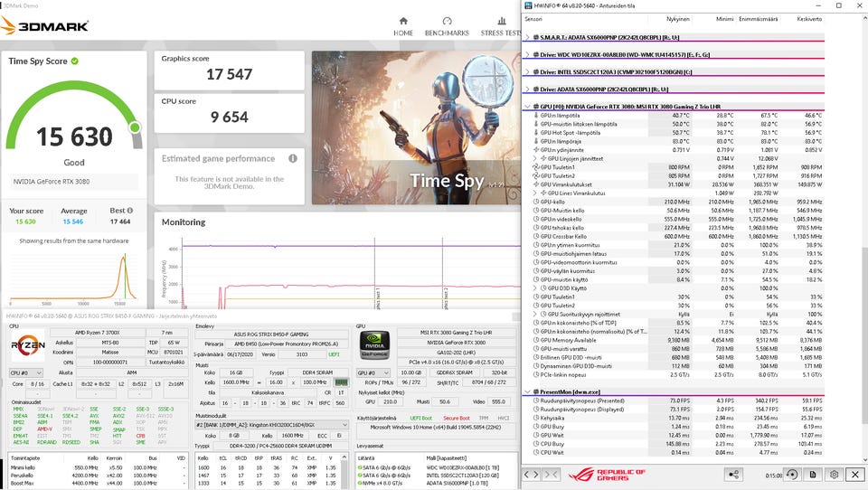
Task: Click the HOME icon in 3DMark
Action: click(x=403, y=23)
